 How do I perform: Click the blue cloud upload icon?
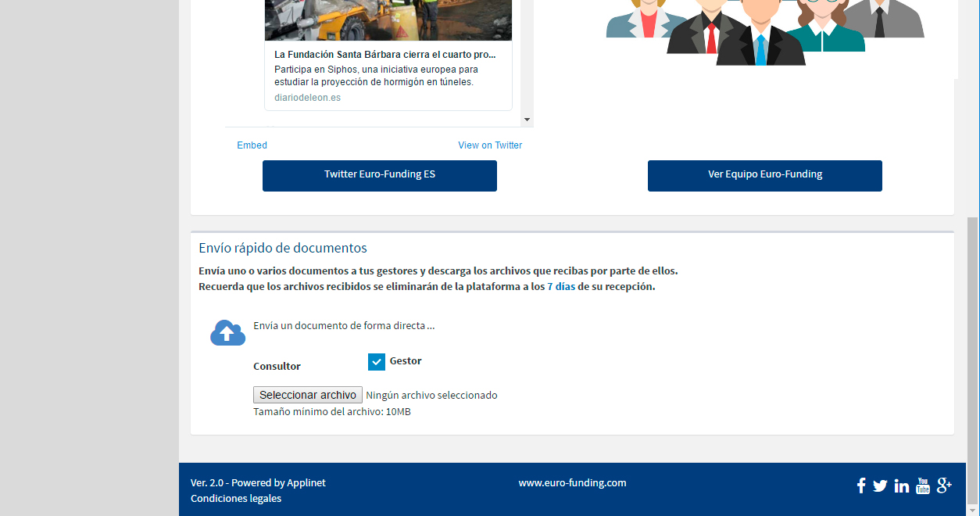coord(227,333)
